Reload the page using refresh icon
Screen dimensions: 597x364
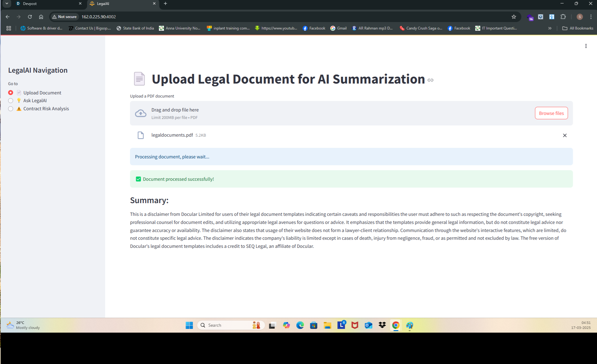[x=30, y=17]
